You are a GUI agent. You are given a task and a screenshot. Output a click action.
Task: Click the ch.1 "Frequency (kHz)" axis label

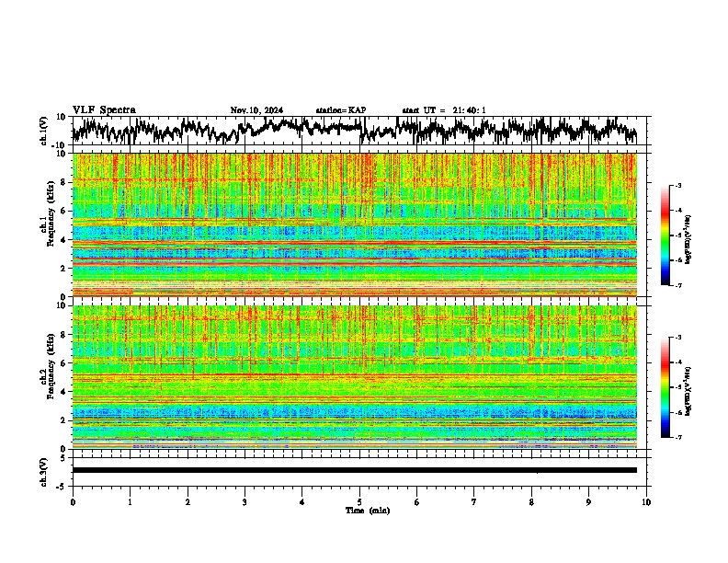[51, 214]
